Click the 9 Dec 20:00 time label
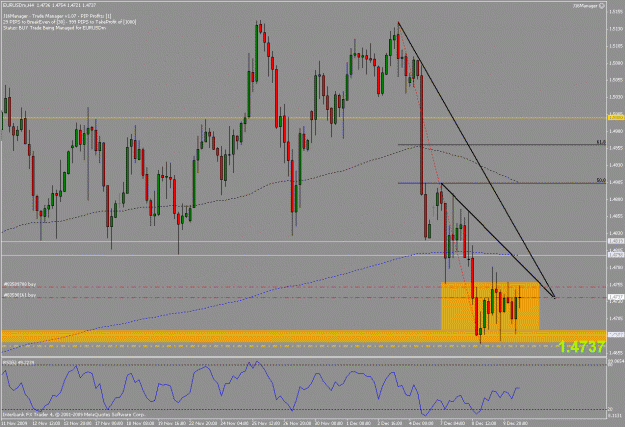Screen dimensions: 625x427 click(516, 423)
